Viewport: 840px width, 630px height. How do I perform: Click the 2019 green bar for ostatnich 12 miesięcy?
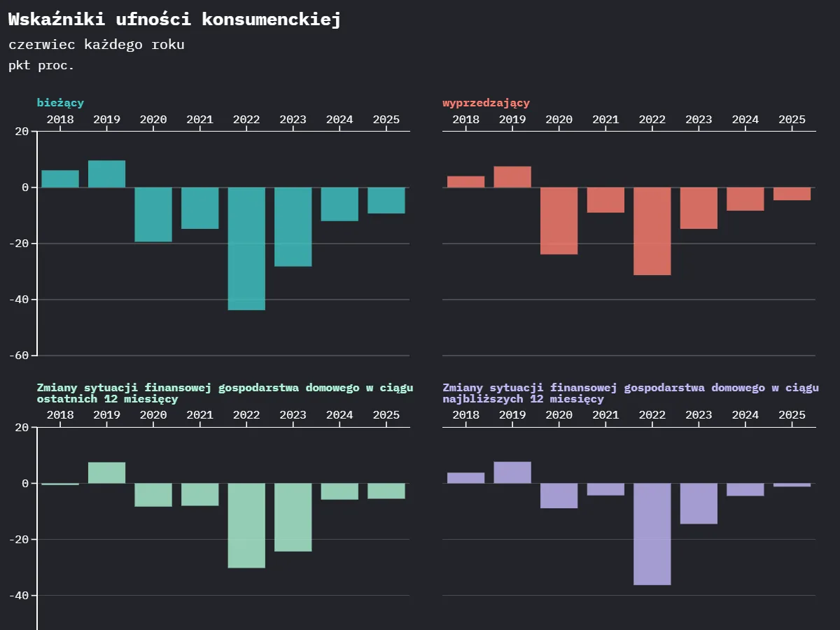pos(106,473)
